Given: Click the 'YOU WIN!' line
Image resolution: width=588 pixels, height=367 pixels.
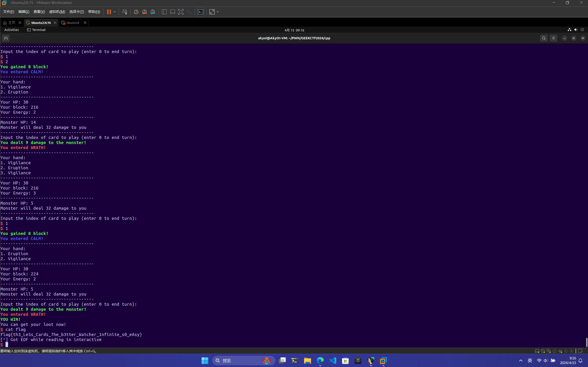Looking at the screenshot, I should coord(10,319).
